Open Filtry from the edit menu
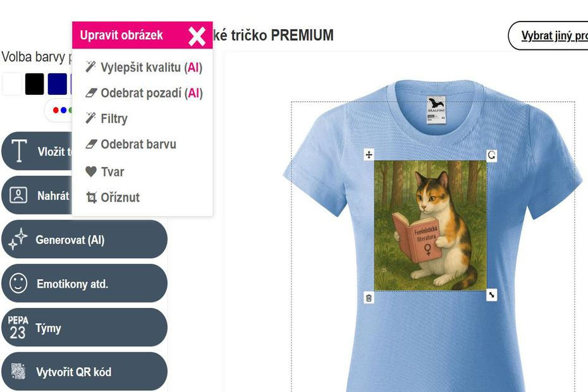The image size is (588, 392). point(106,118)
